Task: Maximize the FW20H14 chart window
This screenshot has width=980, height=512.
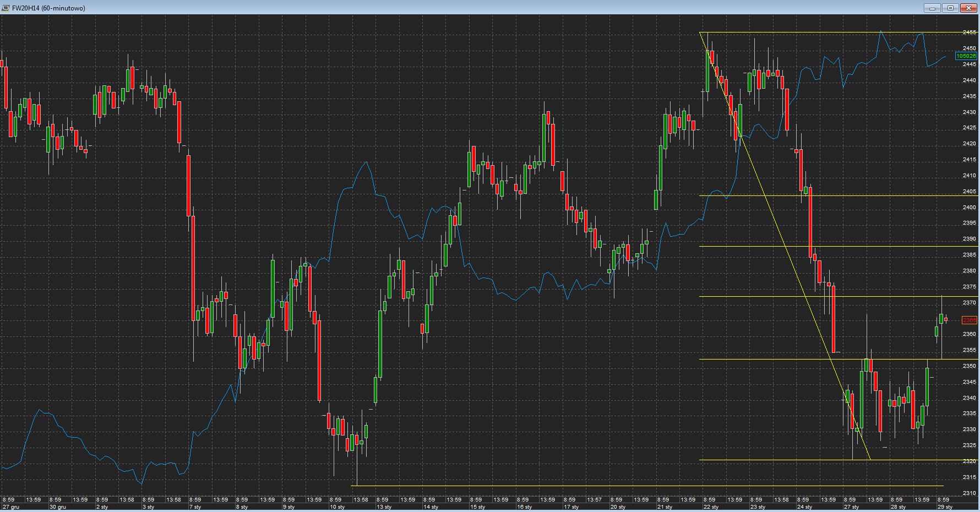Action: point(950,8)
